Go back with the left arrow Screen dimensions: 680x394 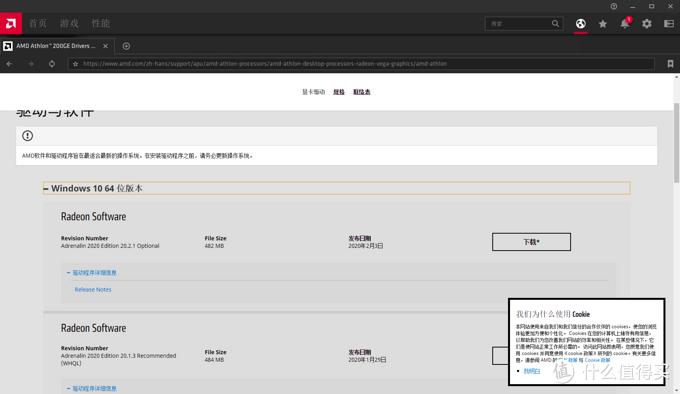[10, 64]
